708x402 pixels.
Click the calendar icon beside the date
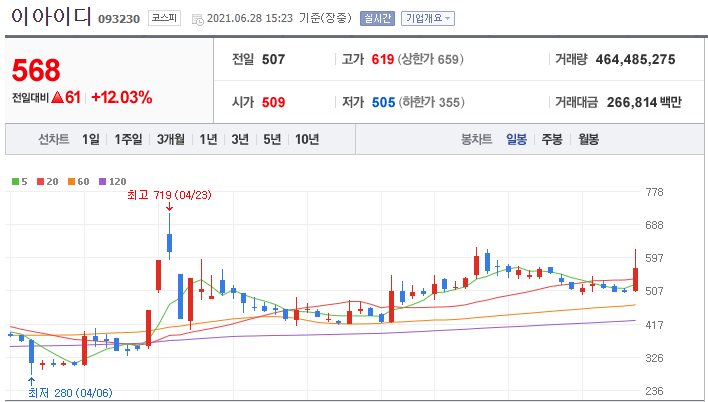(x=198, y=19)
